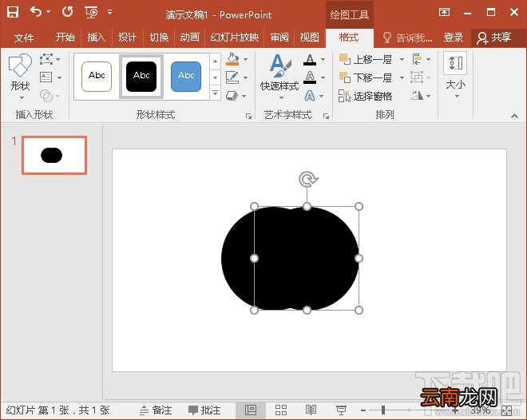Apply the white outlined Abc shape style
Screen dimensions: 527x420
pyautogui.click(x=97, y=77)
